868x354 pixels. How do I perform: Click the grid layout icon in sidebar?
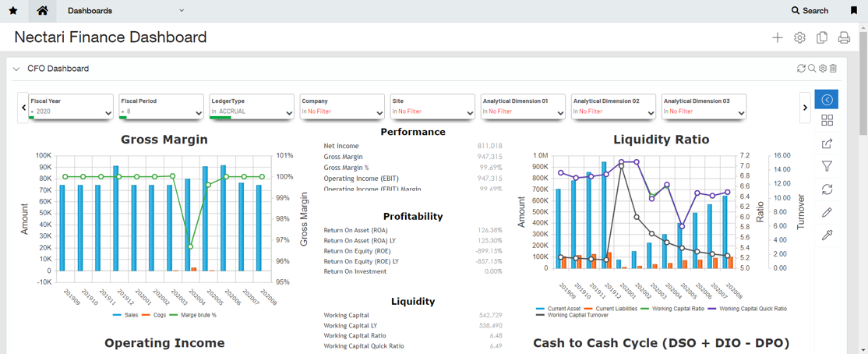827,121
